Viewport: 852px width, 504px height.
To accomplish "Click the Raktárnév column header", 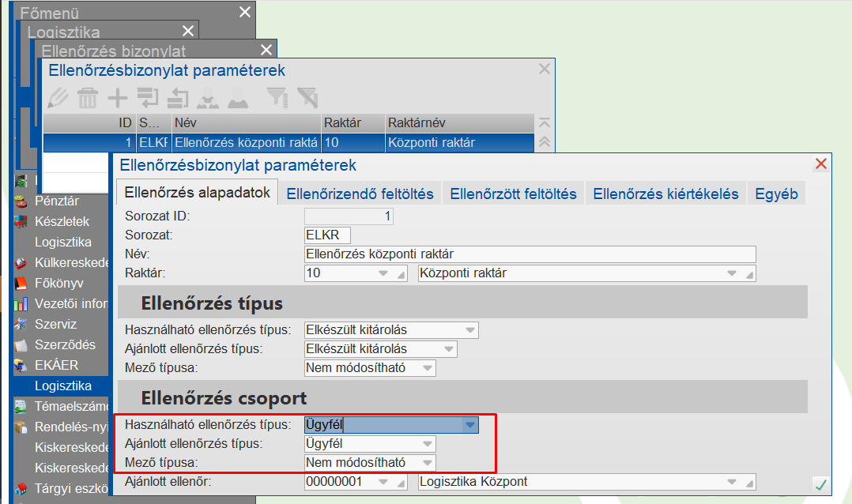I will 460,122.
